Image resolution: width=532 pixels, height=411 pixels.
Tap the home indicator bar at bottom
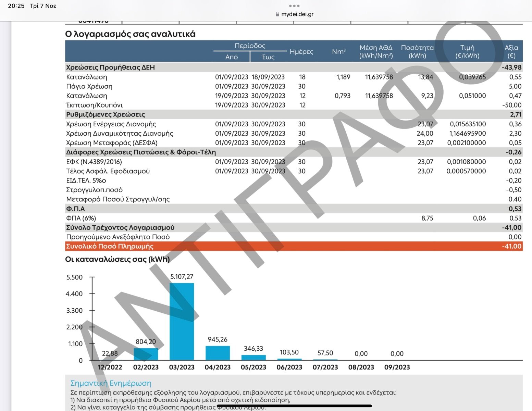[294, 406]
